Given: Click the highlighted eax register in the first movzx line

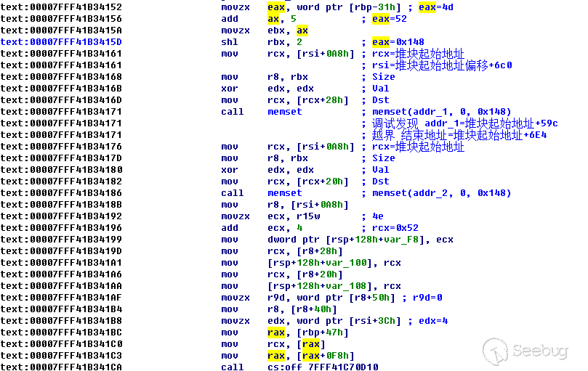Looking at the screenshot, I should click(x=276, y=7).
